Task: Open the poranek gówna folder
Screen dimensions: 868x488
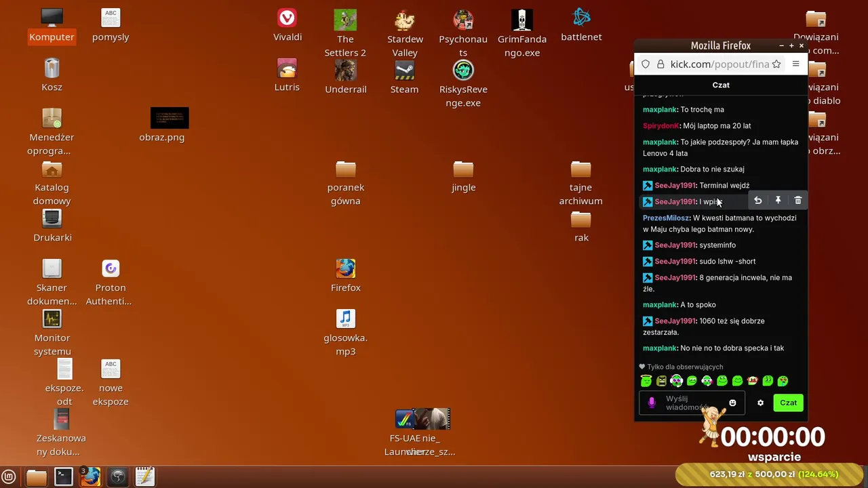Action: coord(346,182)
